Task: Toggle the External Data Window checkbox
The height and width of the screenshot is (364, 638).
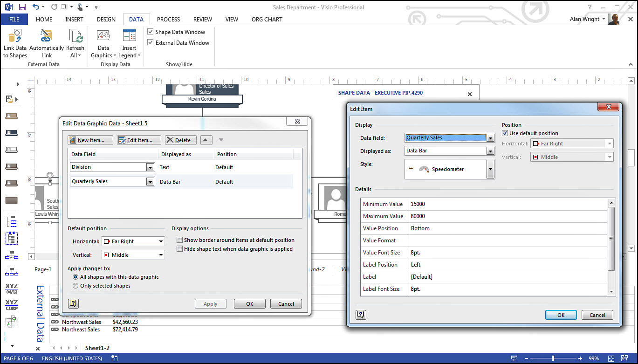Action: coord(151,42)
